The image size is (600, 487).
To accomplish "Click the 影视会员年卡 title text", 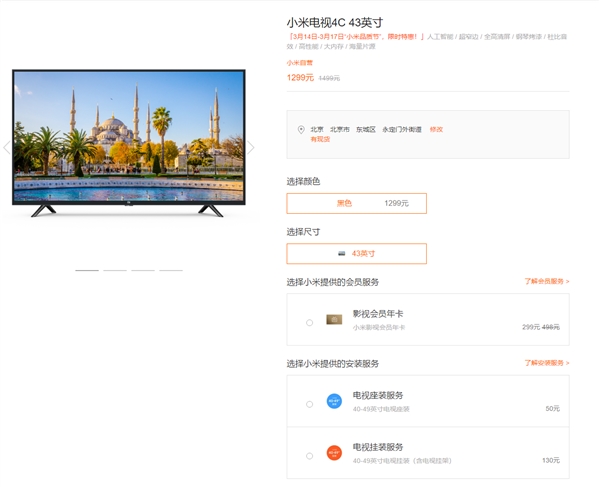I will (x=378, y=314).
